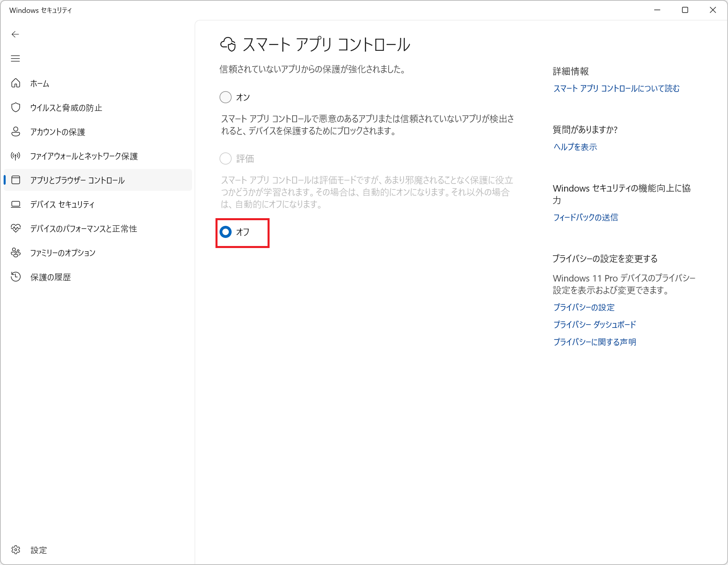
Task: Open スマート アプリ コントロールについて読む link
Action: tap(616, 88)
